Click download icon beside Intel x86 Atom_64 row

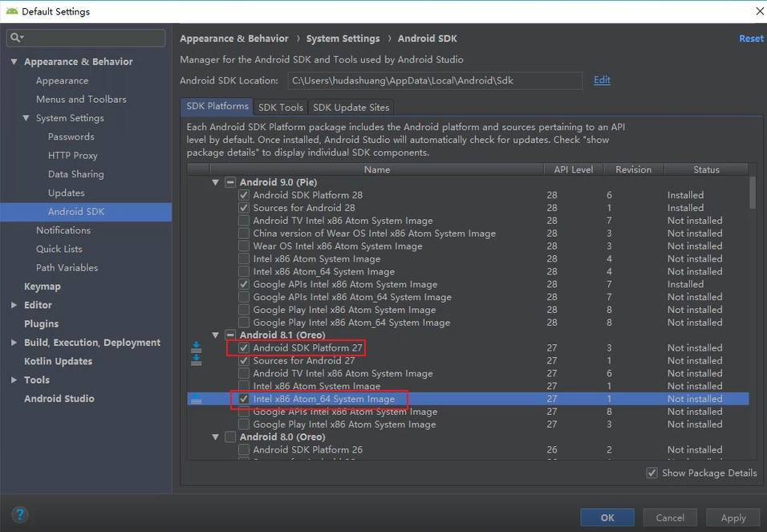pyautogui.click(x=196, y=399)
